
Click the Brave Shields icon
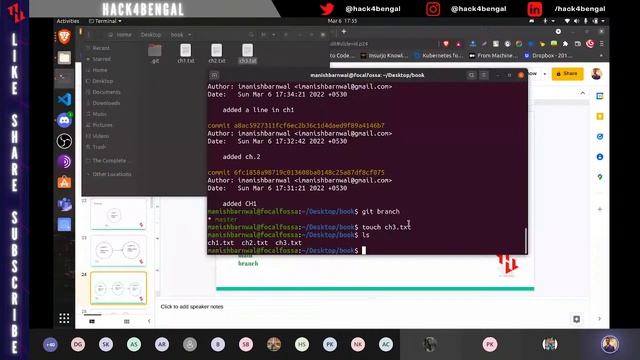click(x=446, y=44)
